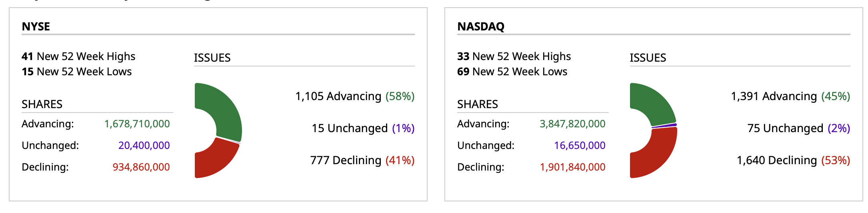This screenshot has width=868, height=213.
Task: Select the NASDAQ panel heading
Action: 481,26
